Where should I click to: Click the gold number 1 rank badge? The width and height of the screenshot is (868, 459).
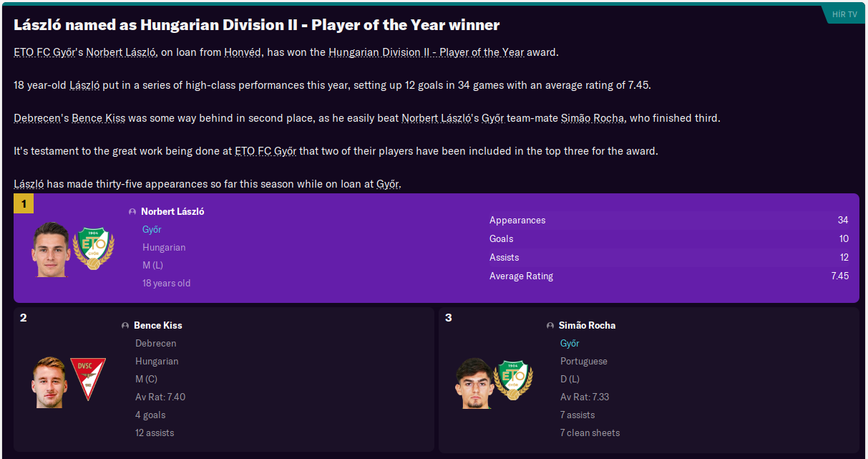(x=24, y=204)
